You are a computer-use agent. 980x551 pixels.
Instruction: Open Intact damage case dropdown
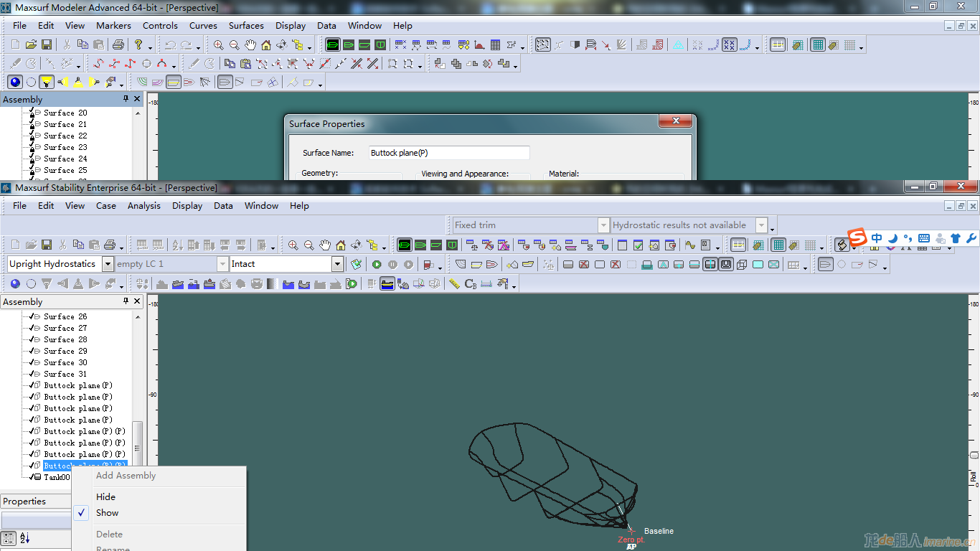pyautogui.click(x=337, y=264)
